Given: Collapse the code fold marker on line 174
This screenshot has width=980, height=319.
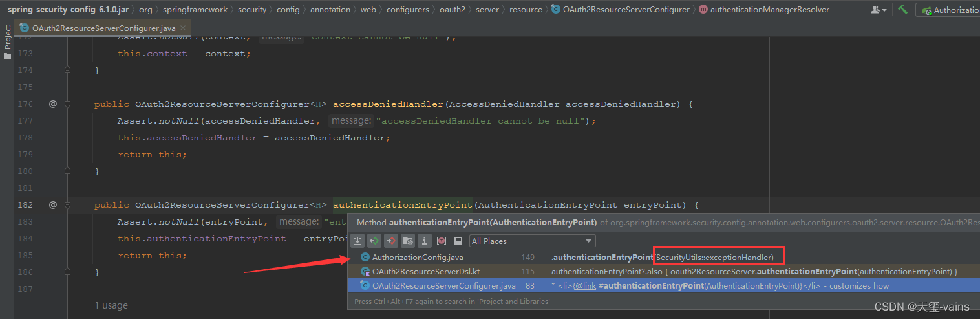Looking at the screenshot, I should [x=68, y=71].
